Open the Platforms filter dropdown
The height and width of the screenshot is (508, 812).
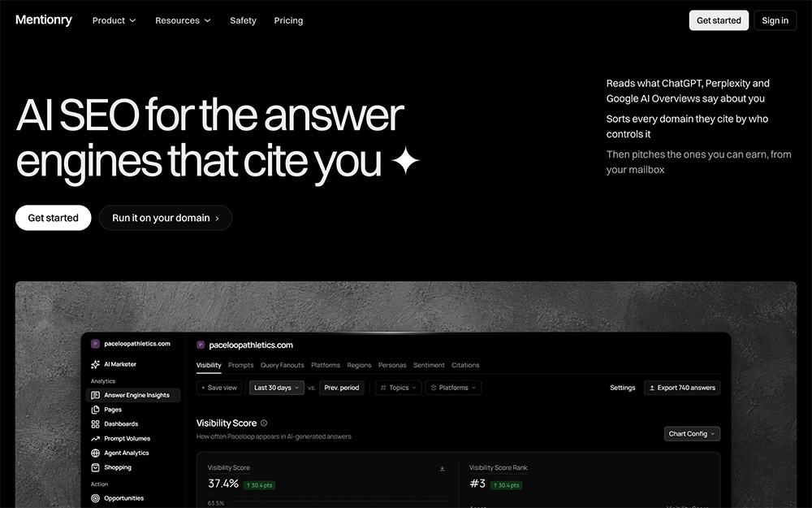tap(453, 388)
